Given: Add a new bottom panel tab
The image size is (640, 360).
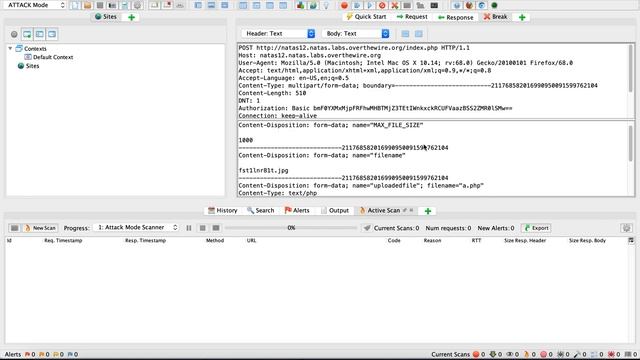Looking at the screenshot, I should [x=428, y=211].
